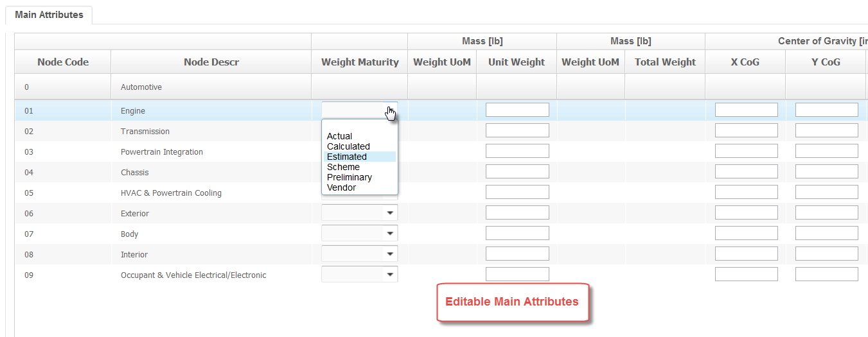This screenshot has width=868, height=337.
Task: Expand the Weight Maturity dropdown for Exterior
Action: click(359, 212)
